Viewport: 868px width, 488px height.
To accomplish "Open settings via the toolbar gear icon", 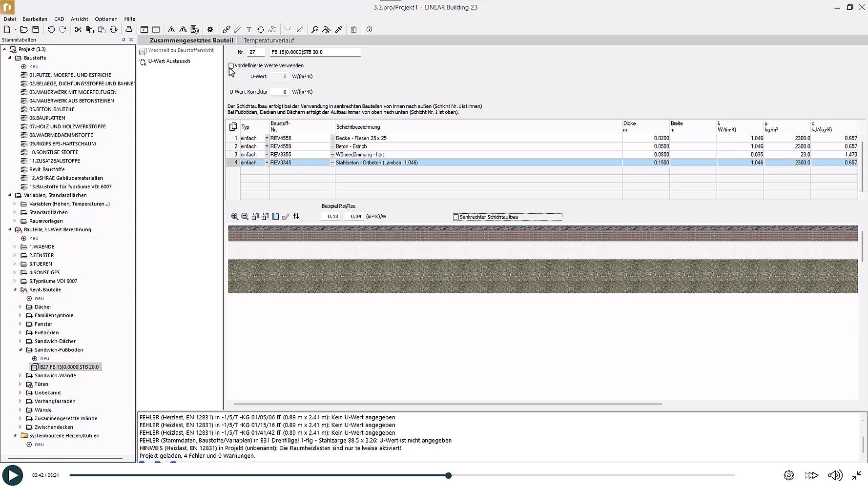I will [210, 29].
